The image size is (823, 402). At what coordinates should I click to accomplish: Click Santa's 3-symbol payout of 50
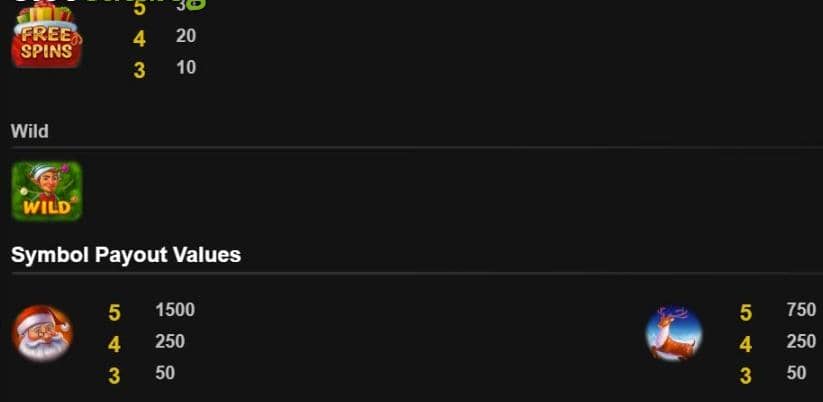[165, 373]
